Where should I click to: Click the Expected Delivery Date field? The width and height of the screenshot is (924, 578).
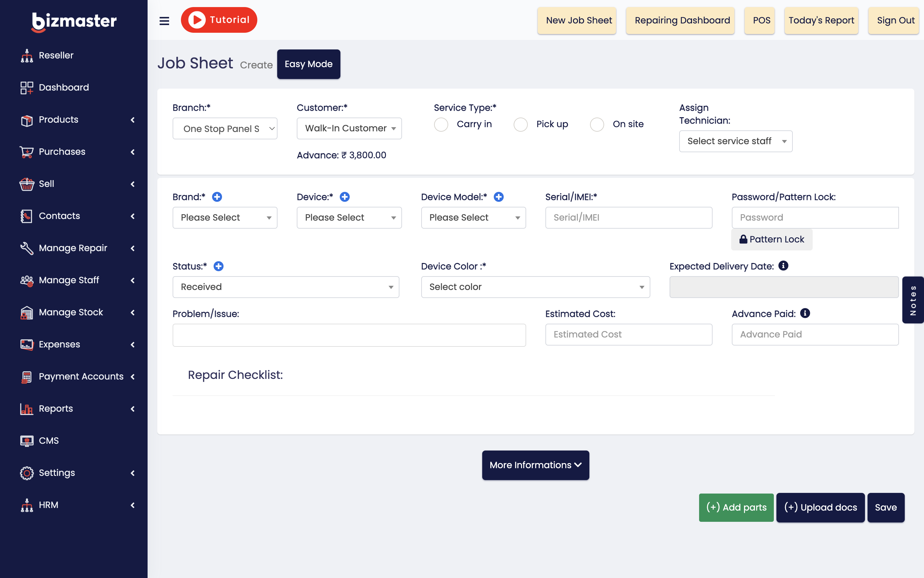pyautogui.click(x=784, y=287)
